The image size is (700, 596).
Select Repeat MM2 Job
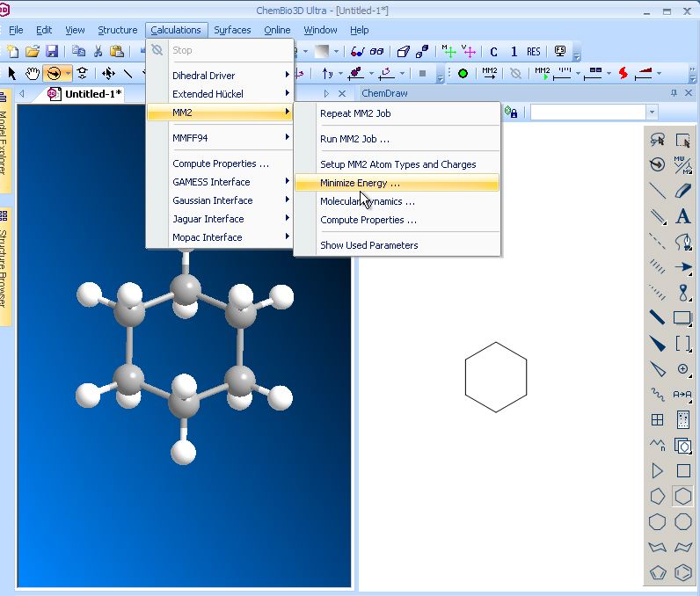coord(397,113)
